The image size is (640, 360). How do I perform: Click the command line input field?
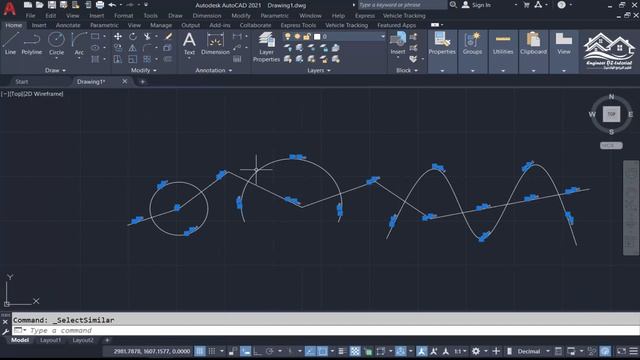click(x=327, y=330)
